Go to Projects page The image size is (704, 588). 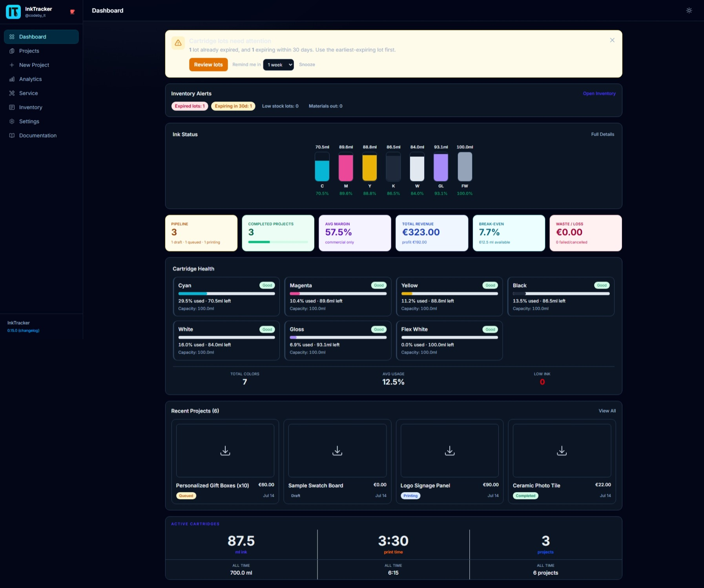tap(41, 51)
